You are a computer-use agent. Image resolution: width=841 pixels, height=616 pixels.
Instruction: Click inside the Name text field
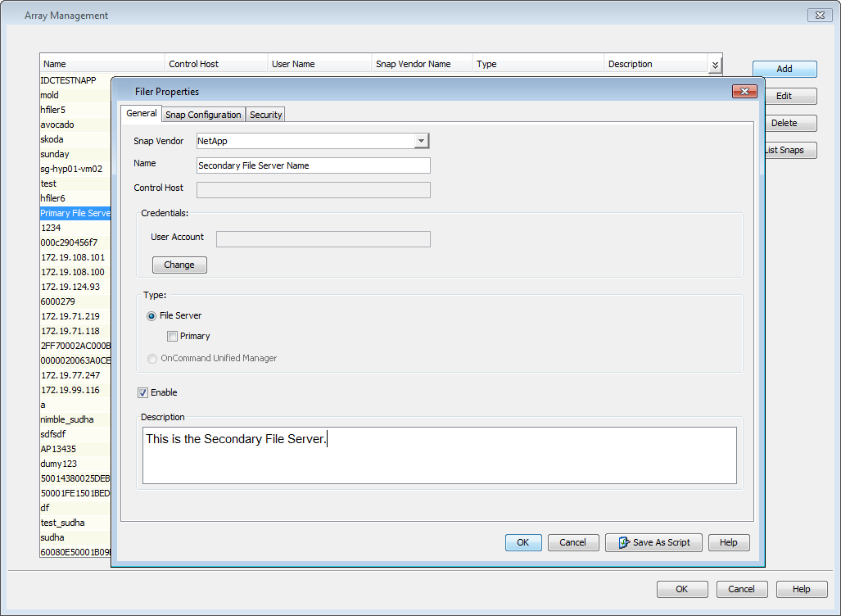(x=314, y=165)
